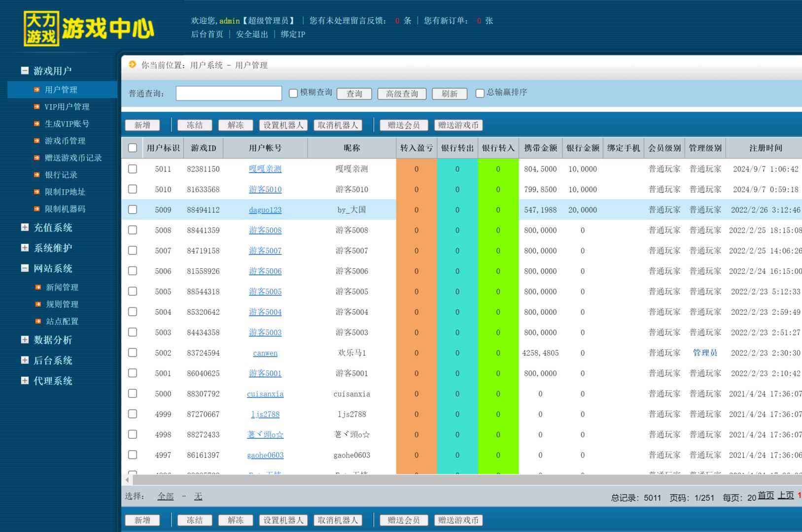Click the 普通查询 search input field
This screenshot has width=802, height=532.
[229, 94]
